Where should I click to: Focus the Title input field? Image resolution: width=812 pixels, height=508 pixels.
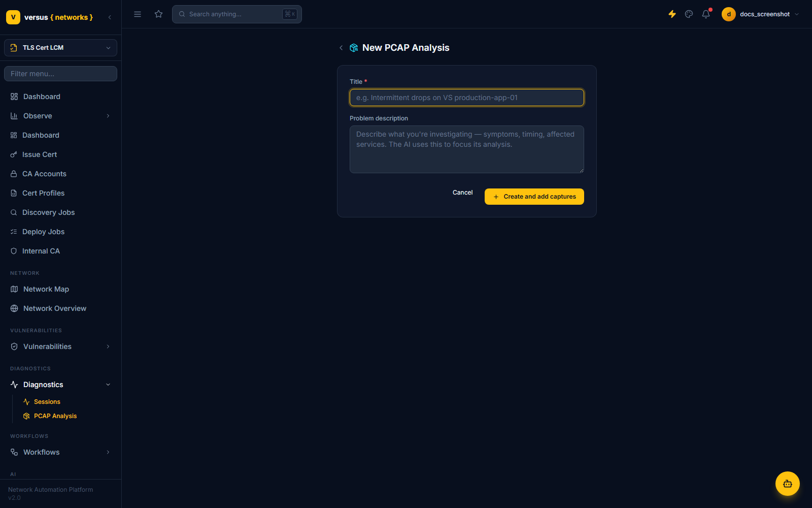(x=467, y=98)
